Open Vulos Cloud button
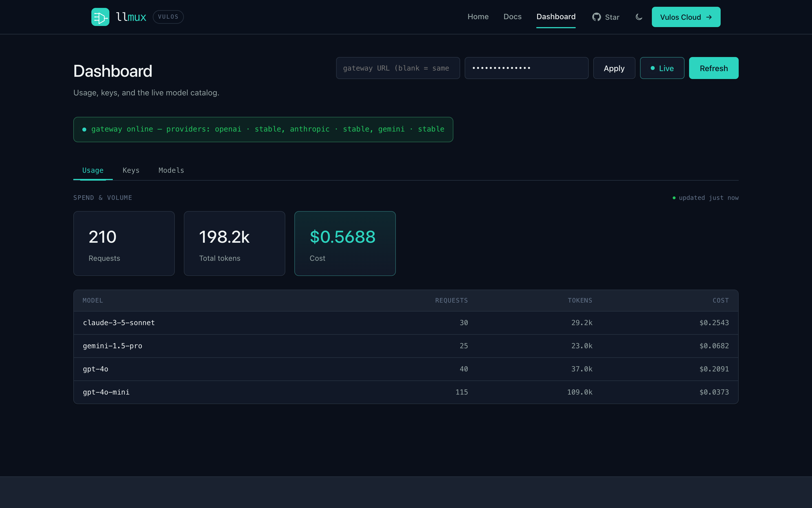 [686, 17]
